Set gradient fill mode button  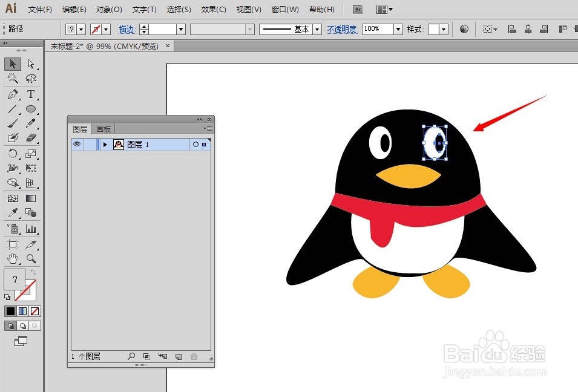pos(23,312)
